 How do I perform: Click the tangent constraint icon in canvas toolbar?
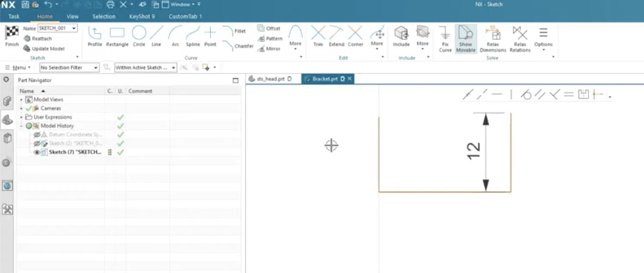(x=526, y=95)
